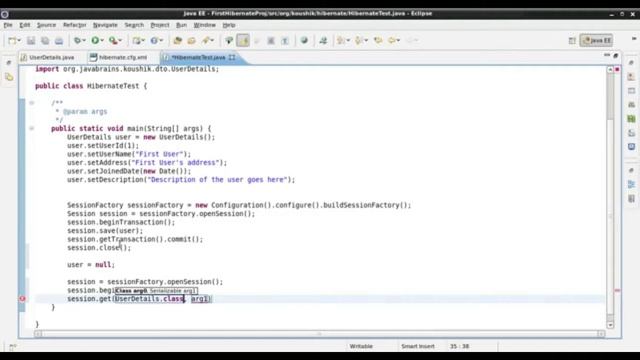This screenshot has width=640, height=360.
Task: Click the Save All toolbar icon
Action: coord(45,40)
